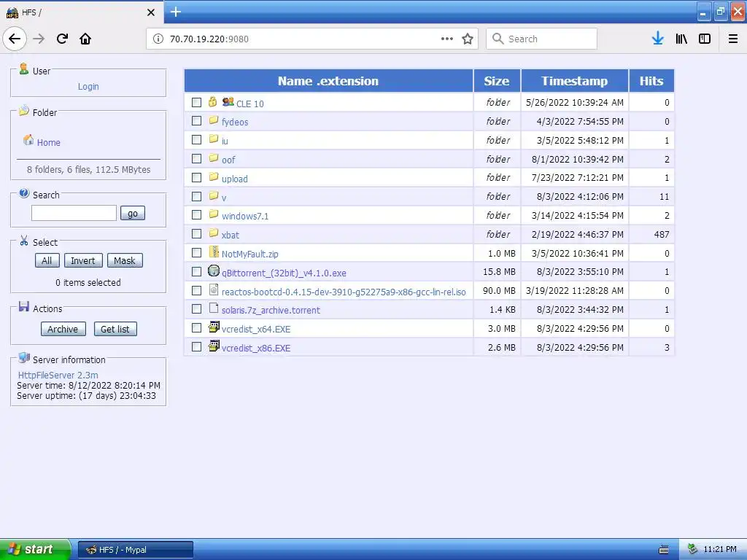This screenshot has width=747, height=560.
Task: Click the qBittorrent installer icon
Action: [214, 271]
